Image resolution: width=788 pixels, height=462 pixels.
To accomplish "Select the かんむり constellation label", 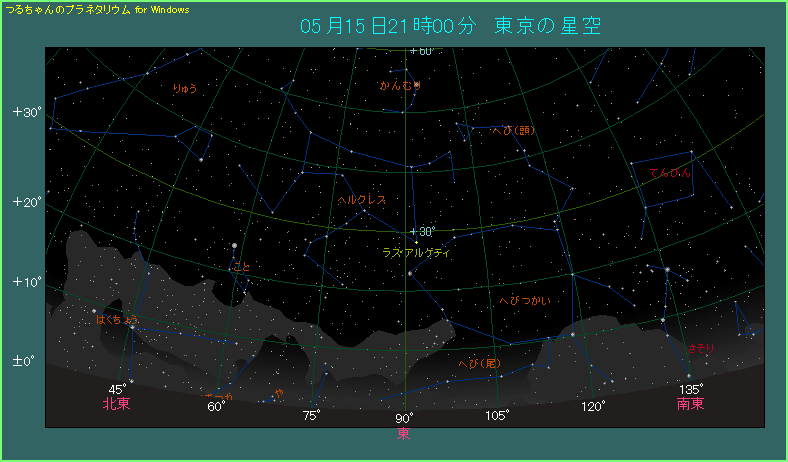I will pyautogui.click(x=400, y=86).
